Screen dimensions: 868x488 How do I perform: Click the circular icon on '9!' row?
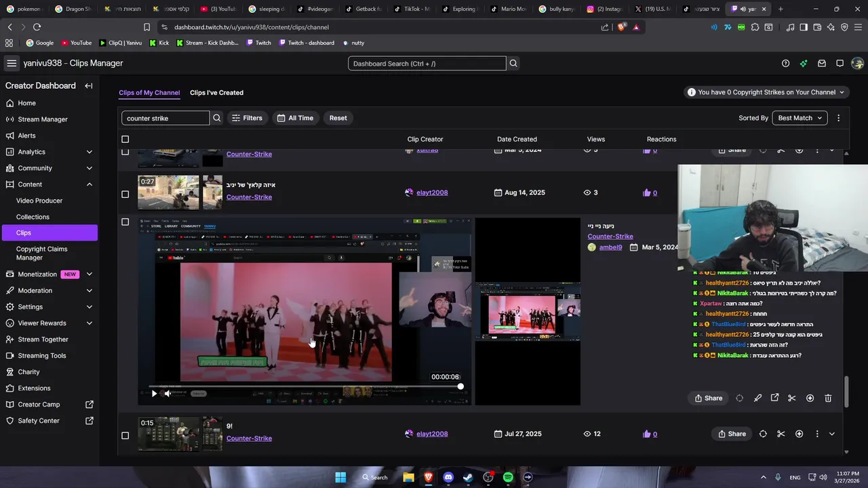coord(763,434)
